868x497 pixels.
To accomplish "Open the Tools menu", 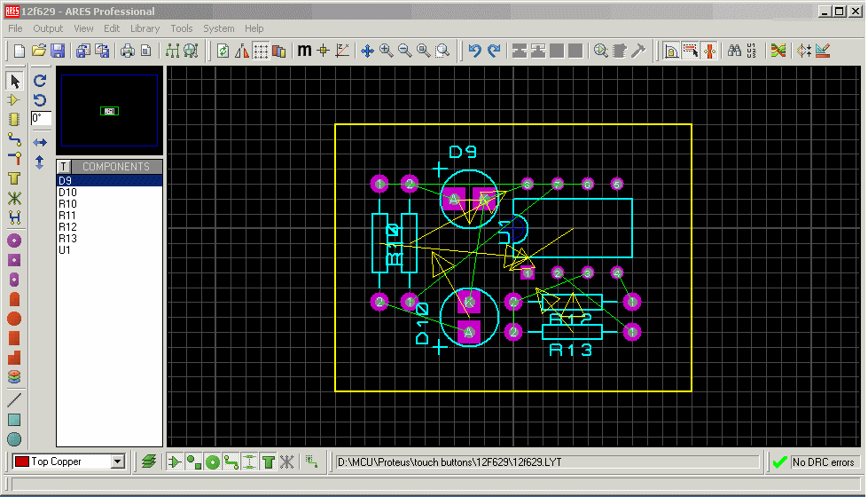I will coord(181,28).
